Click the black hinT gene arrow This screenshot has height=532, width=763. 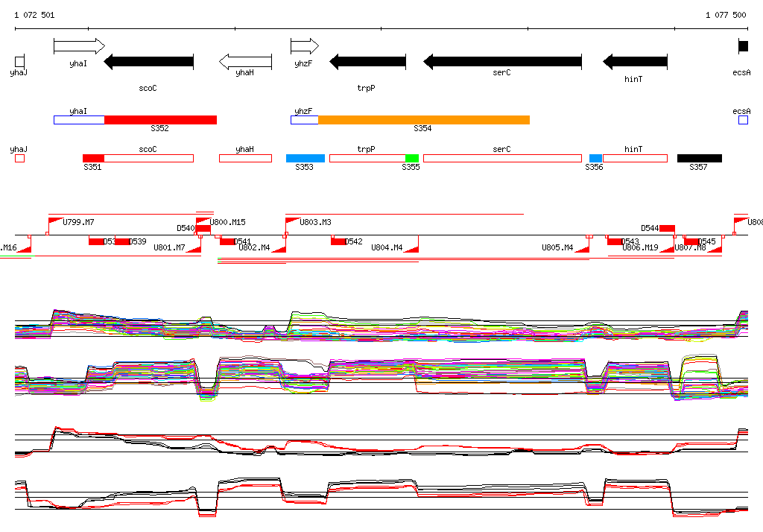pos(635,61)
